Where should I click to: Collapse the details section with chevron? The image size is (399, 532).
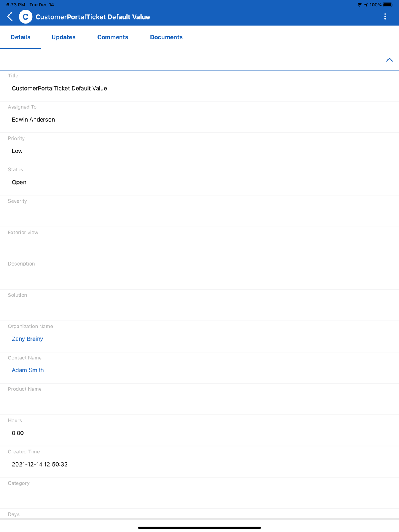pyautogui.click(x=389, y=60)
